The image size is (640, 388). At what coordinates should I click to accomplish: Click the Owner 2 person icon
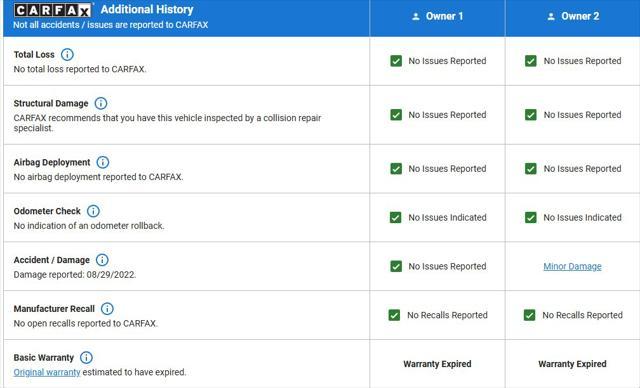551,16
